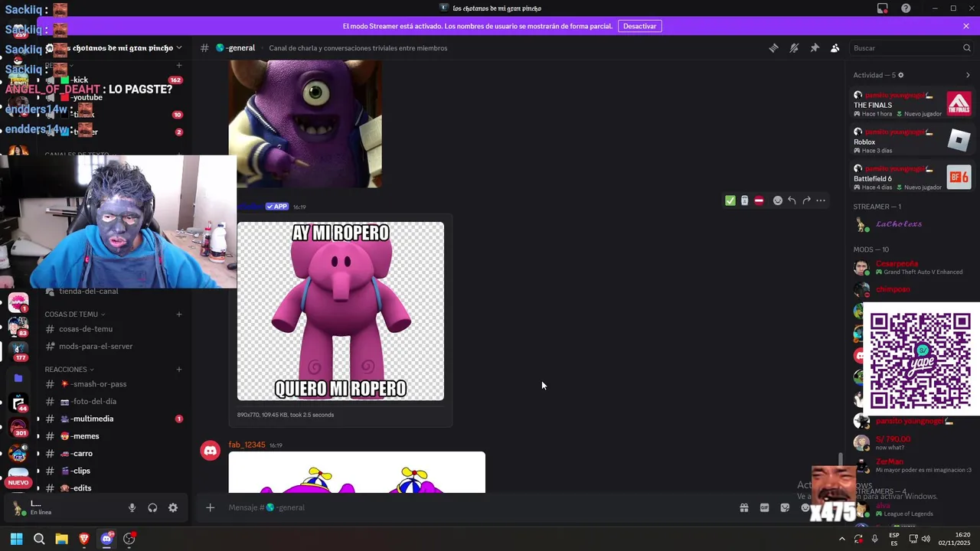The image size is (980, 551).
Task: Open the Threads icon in channel header
Action: (773, 47)
